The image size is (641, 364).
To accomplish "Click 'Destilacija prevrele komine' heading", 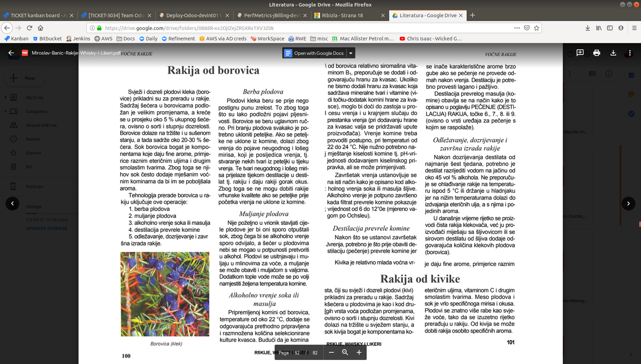I will 371,228.
